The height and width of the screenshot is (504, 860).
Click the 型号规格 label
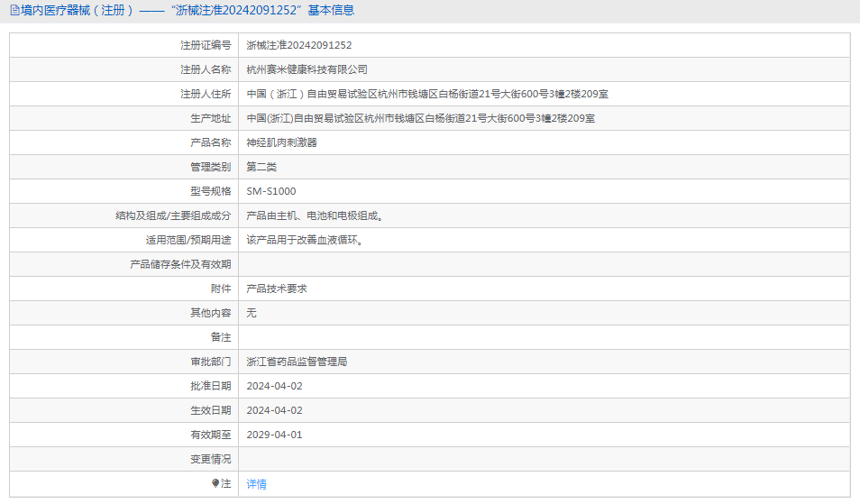tap(211, 191)
